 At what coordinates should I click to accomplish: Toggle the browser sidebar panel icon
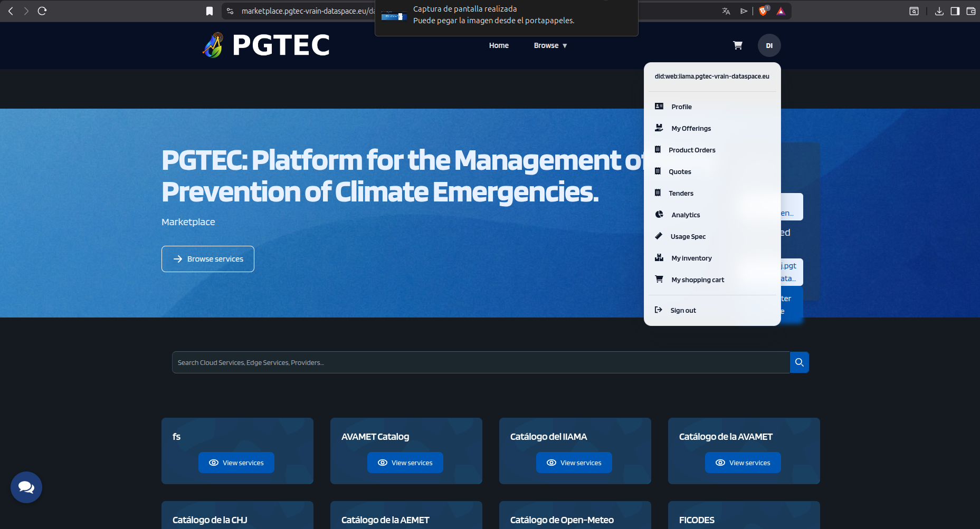(x=955, y=11)
